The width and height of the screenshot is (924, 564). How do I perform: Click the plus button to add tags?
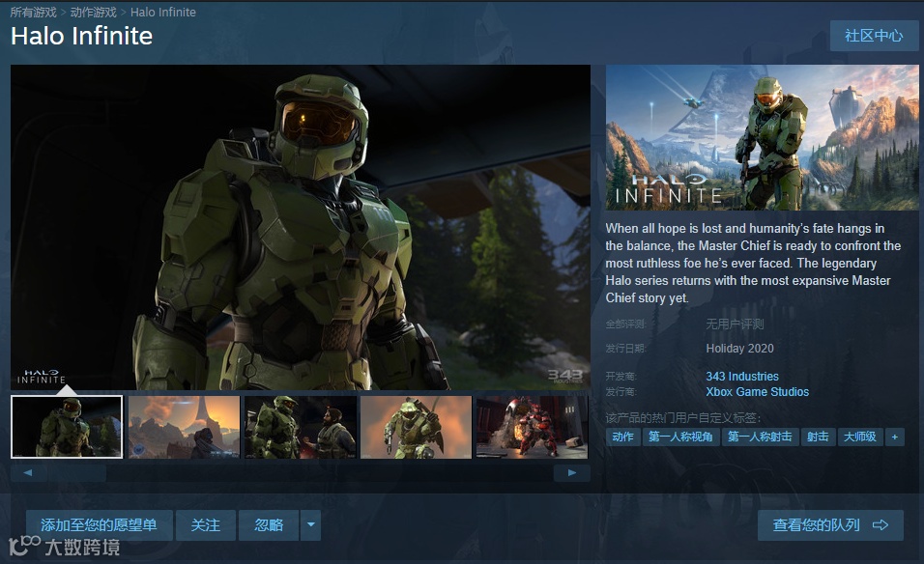(895, 437)
